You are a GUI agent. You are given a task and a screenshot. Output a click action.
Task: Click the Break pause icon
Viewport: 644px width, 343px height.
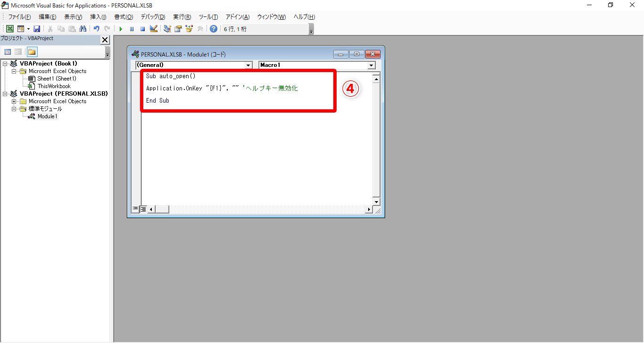132,29
